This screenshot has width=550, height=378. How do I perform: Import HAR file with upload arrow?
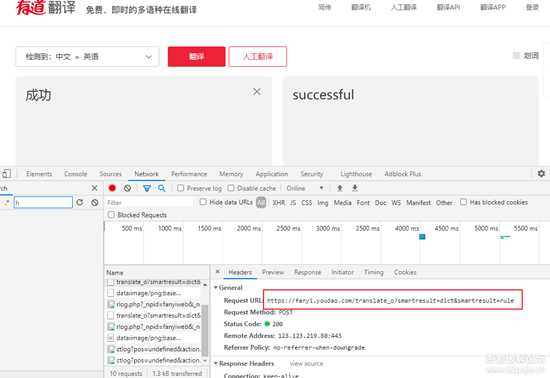(x=340, y=188)
